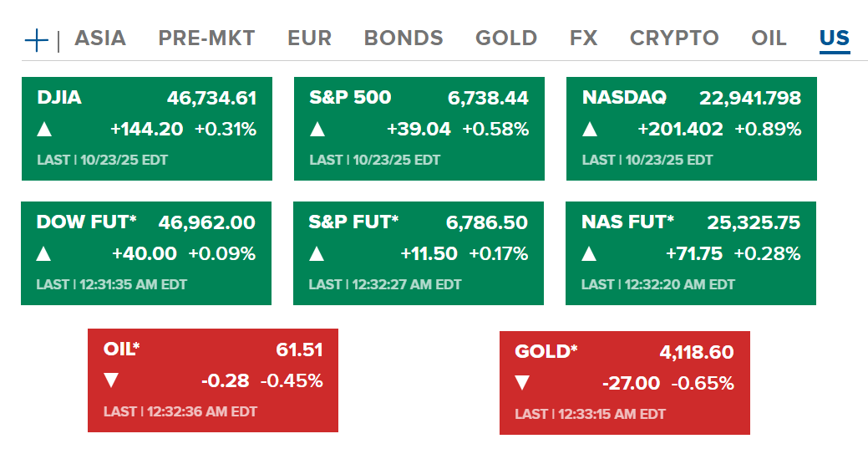Viewport: 868px width, 449px height.
Task: Open the DJIA index name link
Action: (x=59, y=98)
